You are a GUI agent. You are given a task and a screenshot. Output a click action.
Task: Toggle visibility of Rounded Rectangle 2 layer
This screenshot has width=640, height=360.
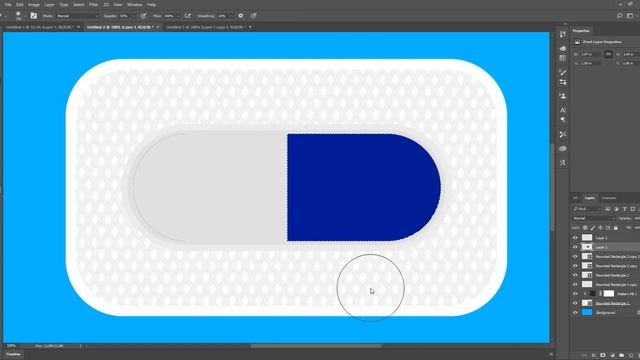tap(575, 275)
